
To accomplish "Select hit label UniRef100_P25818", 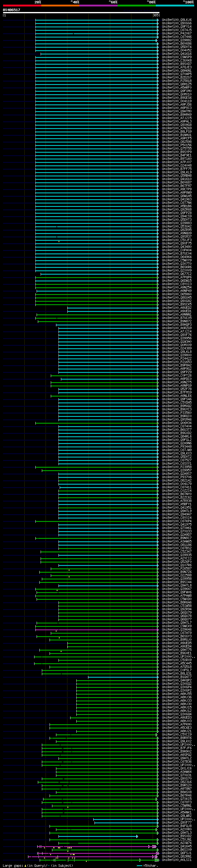I will coord(177,81).
